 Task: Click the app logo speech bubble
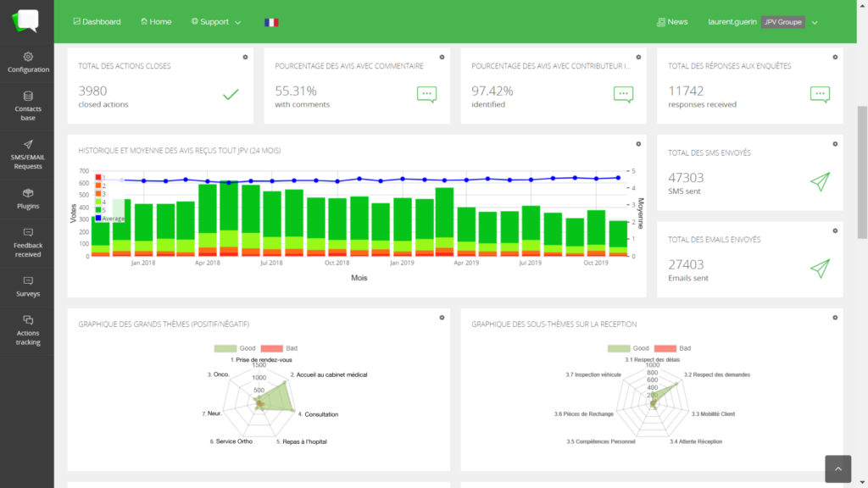click(x=25, y=21)
